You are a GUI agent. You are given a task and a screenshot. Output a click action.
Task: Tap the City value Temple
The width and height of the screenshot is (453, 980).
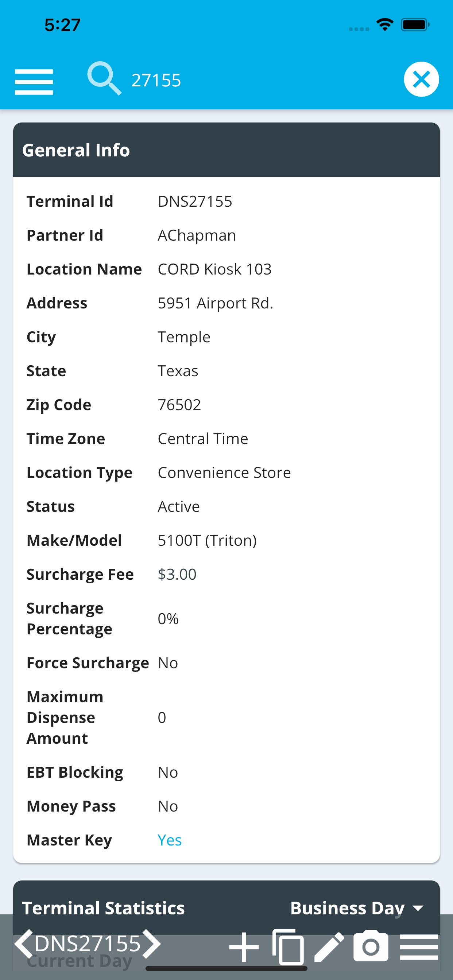coord(184,338)
